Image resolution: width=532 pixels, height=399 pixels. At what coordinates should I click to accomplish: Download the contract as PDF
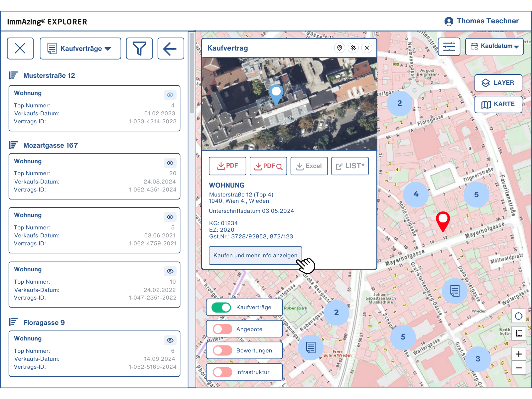227,166
